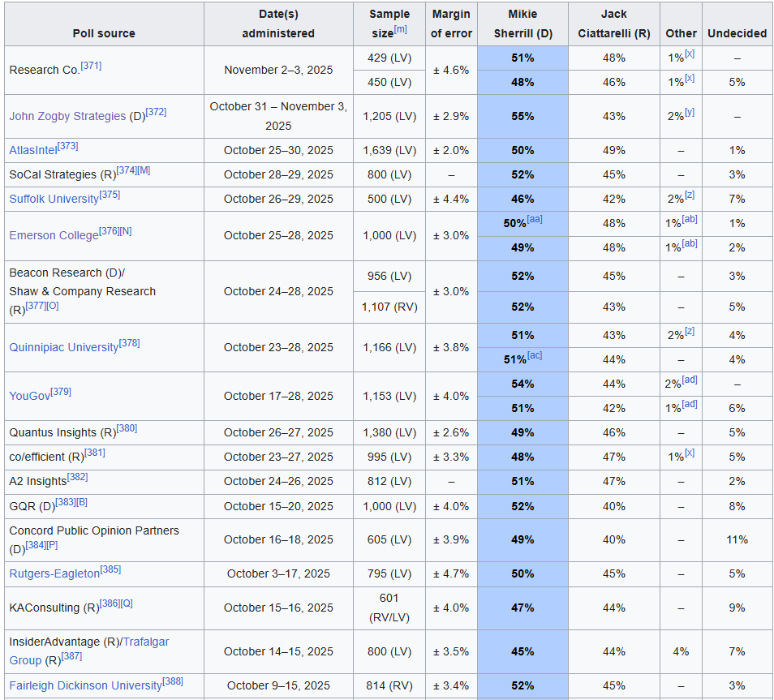774x700 pixels.
Task: Open citation 382 beside A2 Insights
Action: click(78, 477)
